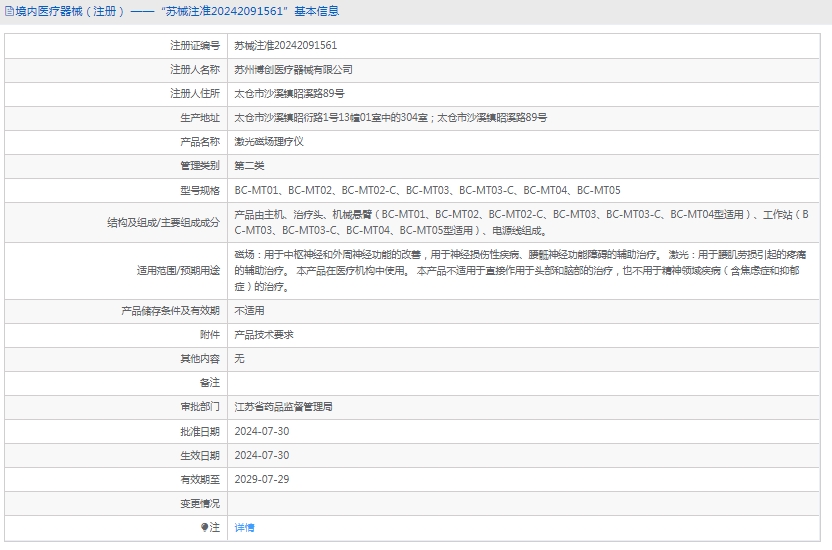Click the approval department 江苏省药品监督管理局
The width and height of the screenshot is (832, 550).
coord(283,407)
